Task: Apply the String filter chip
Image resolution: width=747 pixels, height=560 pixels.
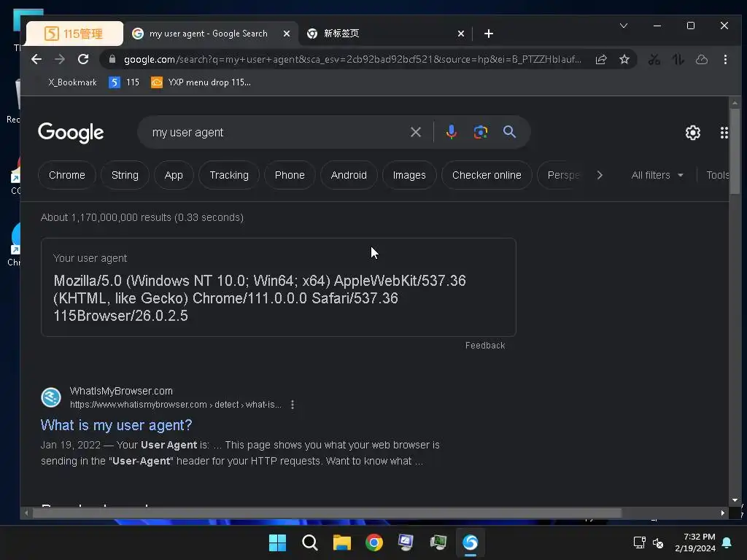Action: [x=125, y=175]
